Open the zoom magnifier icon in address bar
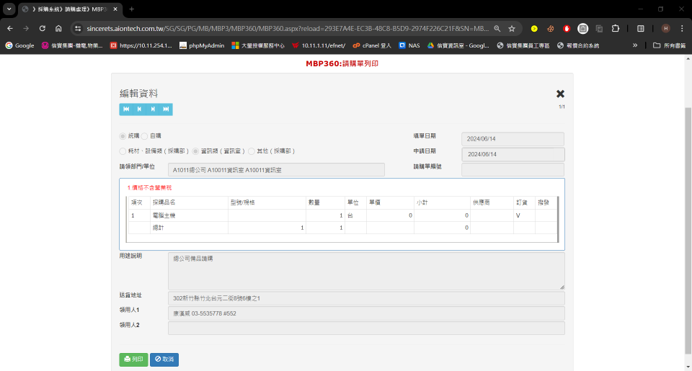The image size is (692, 371). click(497, 28)
